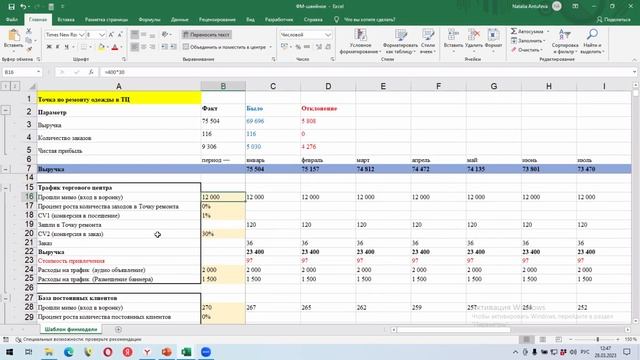
Task: Collapse the outline group at row 7
Action: [6, 169]
